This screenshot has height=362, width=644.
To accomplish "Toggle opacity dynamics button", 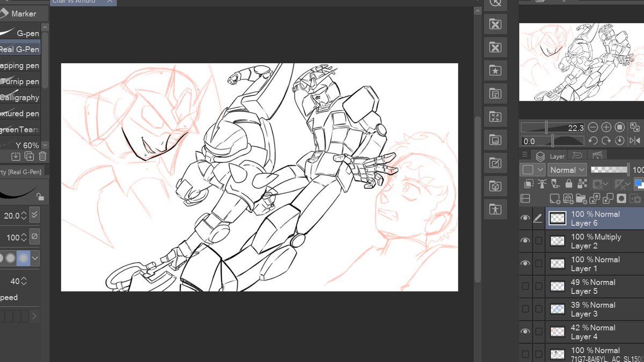I will 34,237.
